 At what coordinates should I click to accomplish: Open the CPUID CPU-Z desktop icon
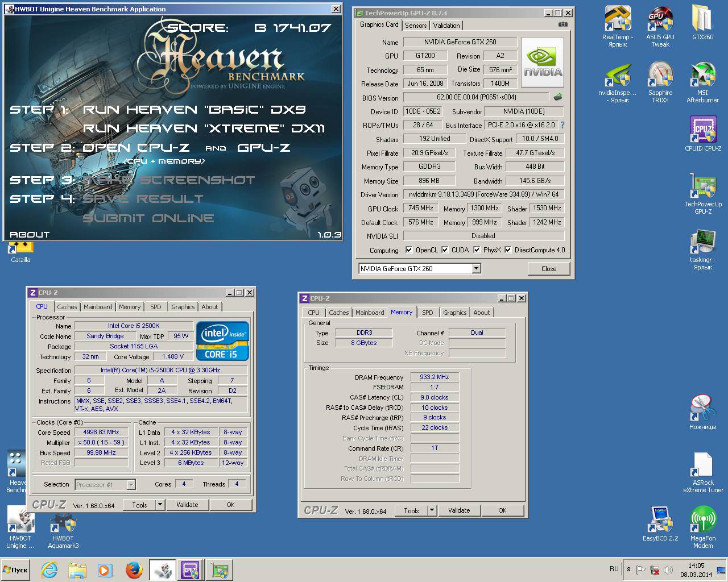tap(702, 134)
